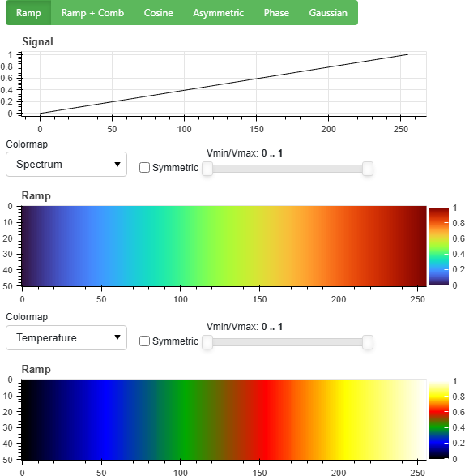This screenshot has height=476, width=465.
Task: Enable Symmetric checkbox for Temperature colormap
Action: (144, 341)
